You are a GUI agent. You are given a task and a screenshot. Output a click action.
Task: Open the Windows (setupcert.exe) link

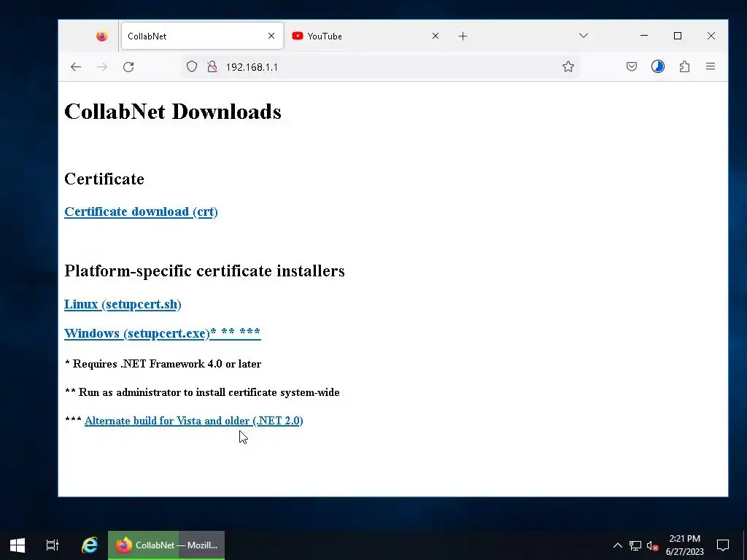click(x=163, y=332)
